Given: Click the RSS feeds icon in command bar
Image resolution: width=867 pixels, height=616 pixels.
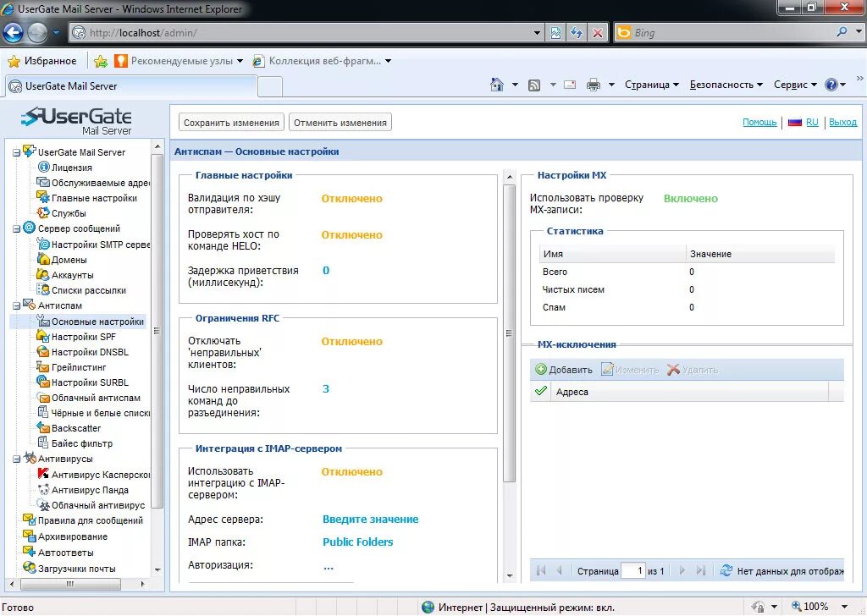Looking at the screenshot, I should (534, 85).
